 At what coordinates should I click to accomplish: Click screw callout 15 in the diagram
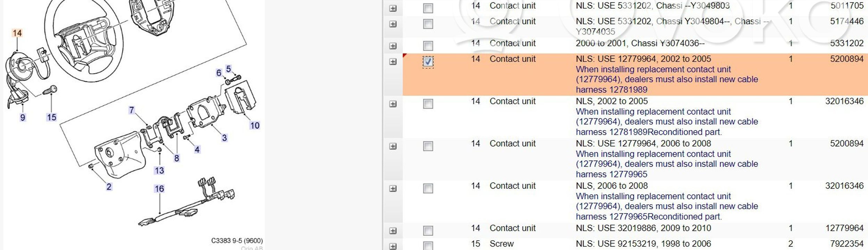(51, 118)
